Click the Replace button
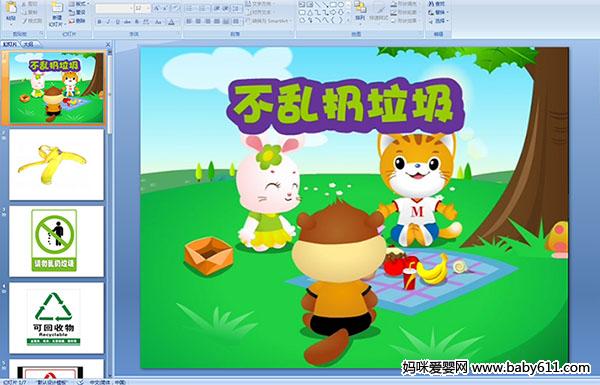Screen dimensions: 600x385 click(x=438, y=12)
